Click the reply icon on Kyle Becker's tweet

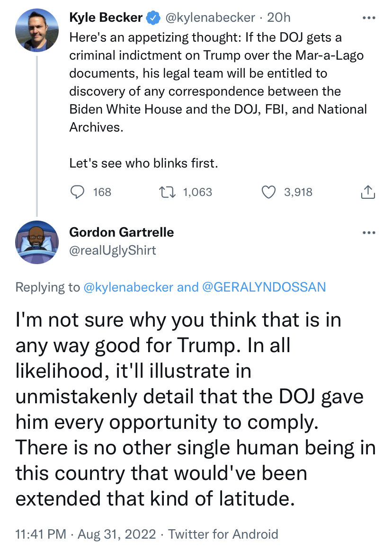coord(77,192)
